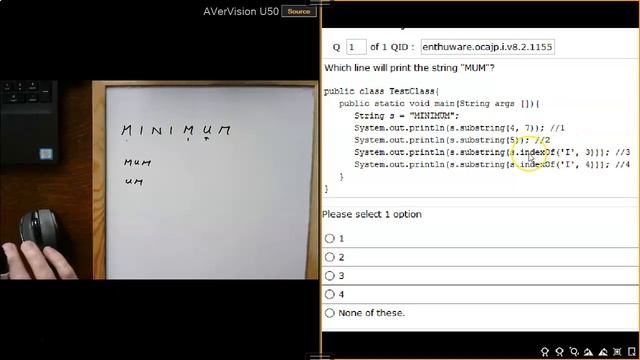Click the code line indexOf('I', 4) commented //4

492,164
